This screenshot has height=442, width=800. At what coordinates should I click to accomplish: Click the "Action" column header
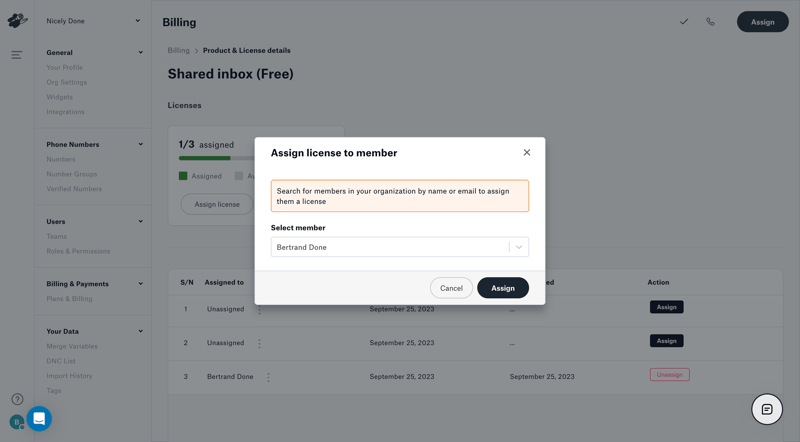(x=658, y=282)
